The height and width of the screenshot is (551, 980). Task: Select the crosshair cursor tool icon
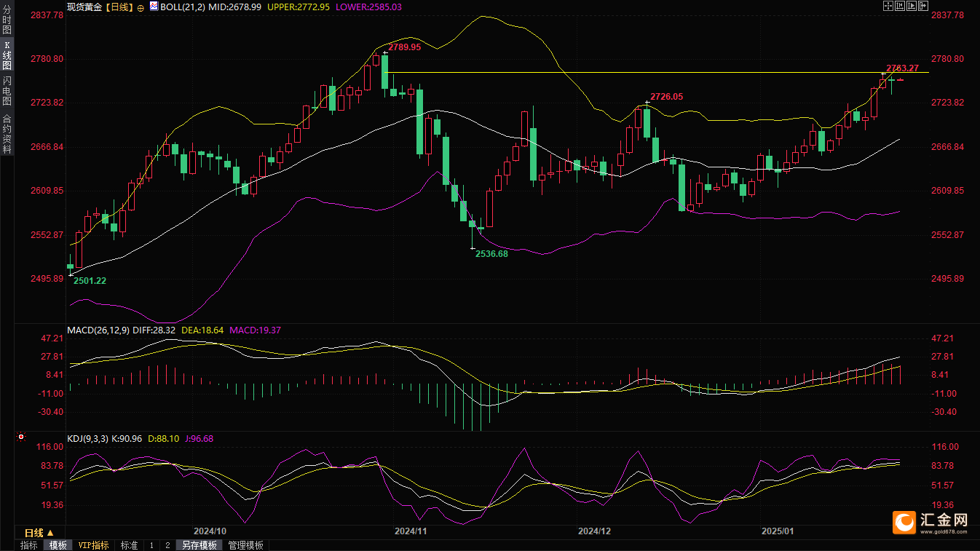coord(888,6)
